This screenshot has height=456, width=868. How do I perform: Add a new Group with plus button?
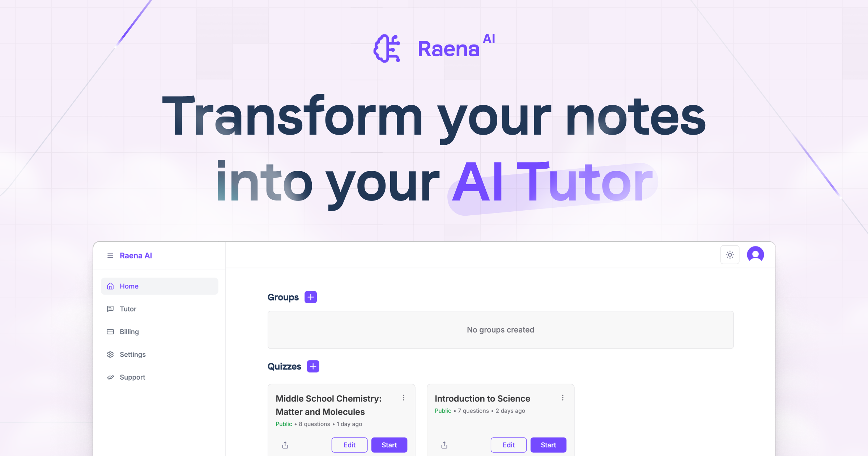tap(310, 297)
